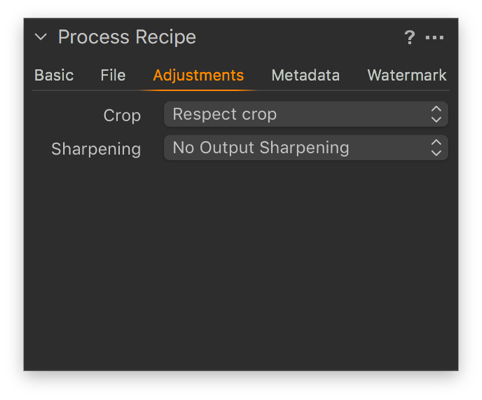Image resolution: width=482 pixels, height=400 pixels.
Task: Select the Adjustments tab
Action: pyautogui.click(x=198, y=75)
